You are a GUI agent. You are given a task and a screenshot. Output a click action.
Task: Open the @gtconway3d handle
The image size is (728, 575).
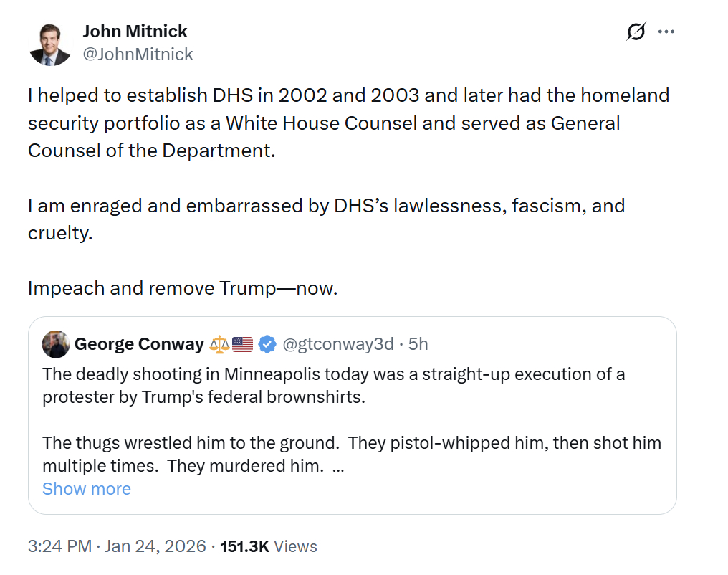pyautogui.click(x=338, y=344)
